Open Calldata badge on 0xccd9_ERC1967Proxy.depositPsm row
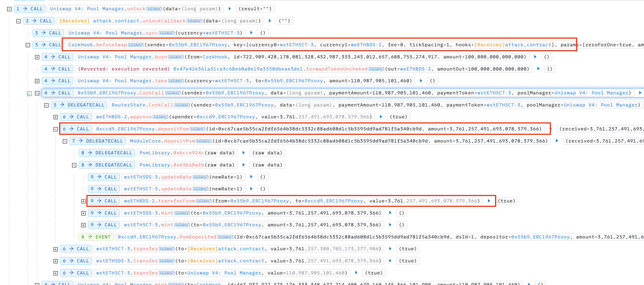644x285 pixels. pos(198,129)
